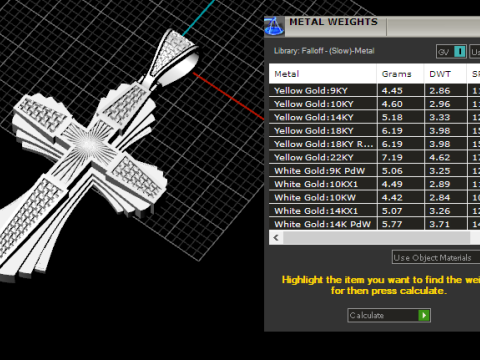Click the DWT column header
The image size is (480, 360).
coord(445,74)
